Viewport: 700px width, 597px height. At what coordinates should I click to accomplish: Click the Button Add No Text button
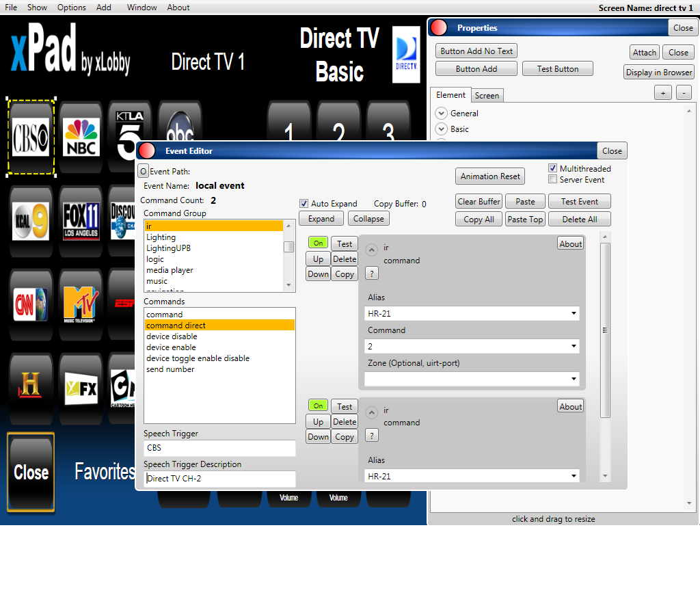(x=476, y=51)
